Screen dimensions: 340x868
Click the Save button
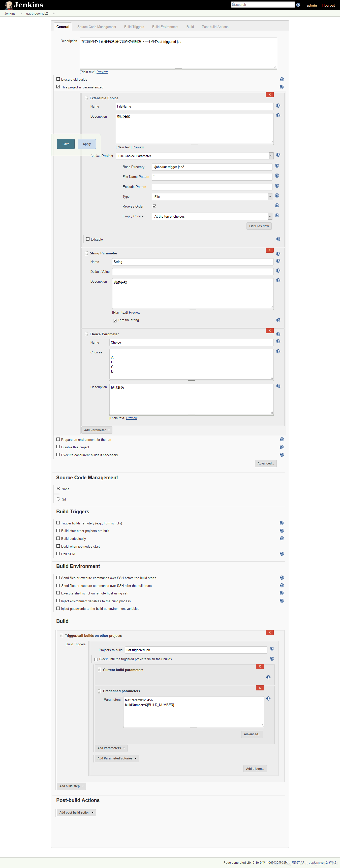[66, 144]
